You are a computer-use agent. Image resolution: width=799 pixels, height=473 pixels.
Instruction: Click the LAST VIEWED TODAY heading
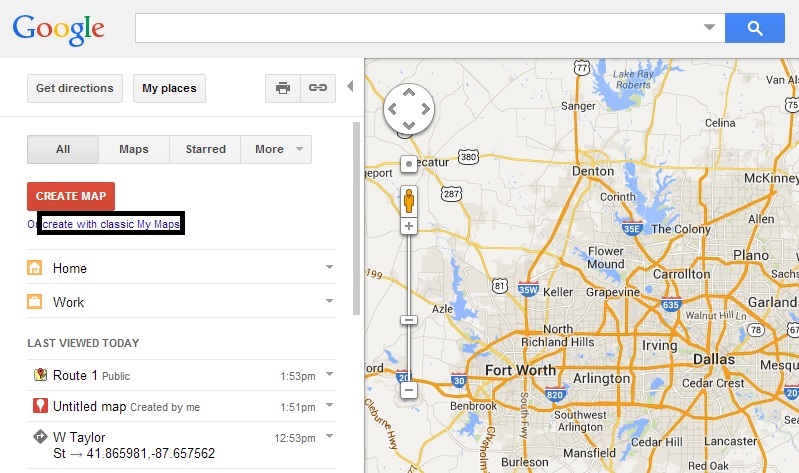83,343
